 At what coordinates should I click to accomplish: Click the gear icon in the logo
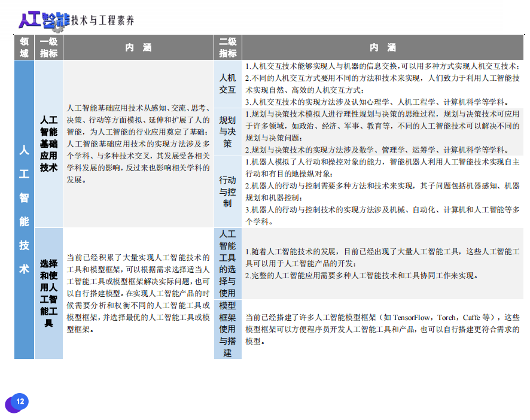tap(57, 26)
